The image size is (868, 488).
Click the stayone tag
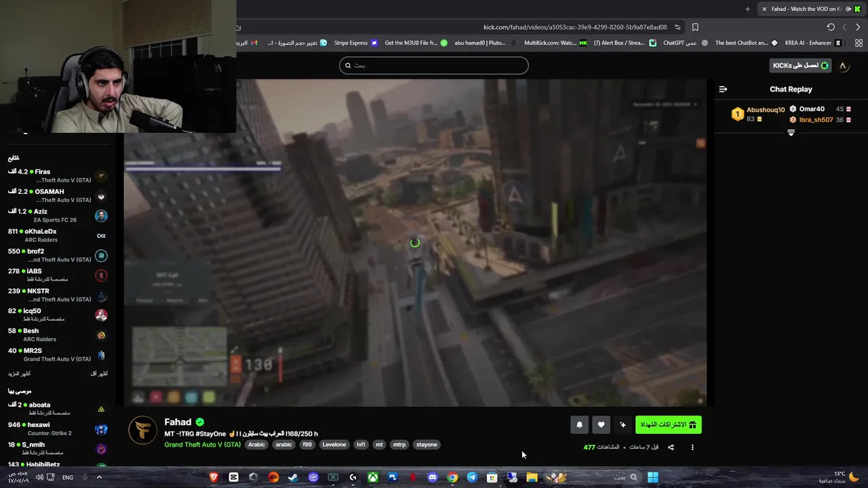pos(427,445)
